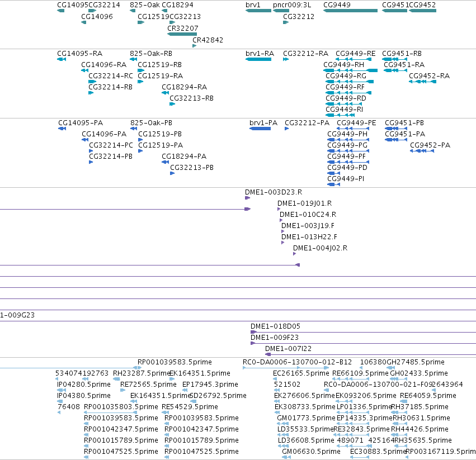Viewport: 476px width, 460px height.
Task: Click the EC26165.5prime EST label
Action: click(301, 373)
